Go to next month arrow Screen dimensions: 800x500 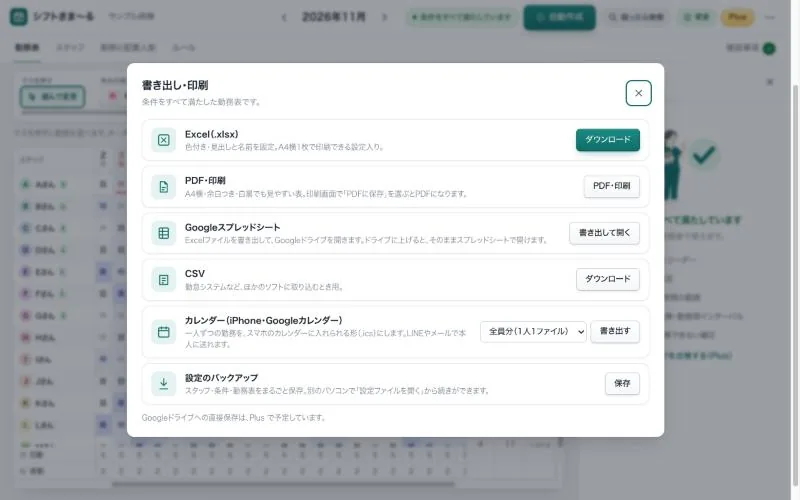pyautogui.click(x=384, y=17)
